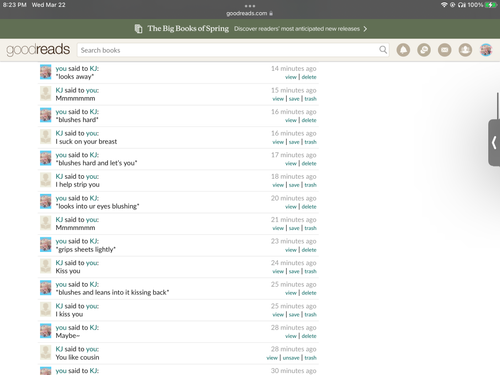
Task: Save the 15 minutes ago message from KJ
Action: point(294,99)
